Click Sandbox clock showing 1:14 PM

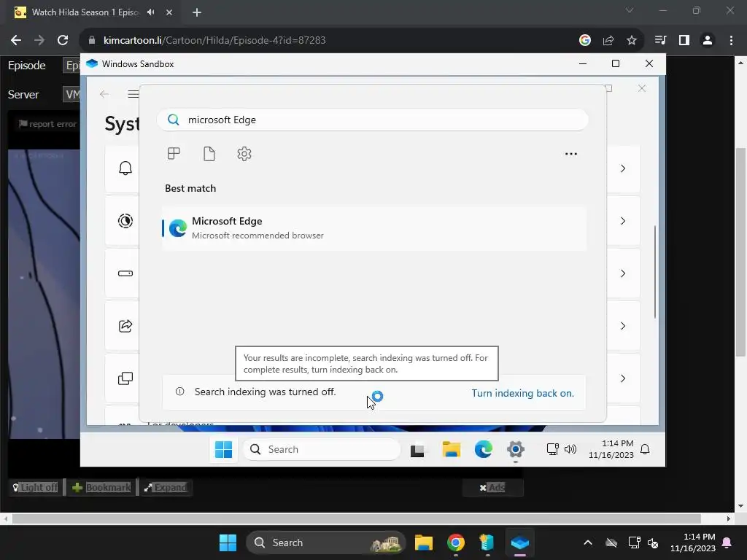tap(611, 449)
